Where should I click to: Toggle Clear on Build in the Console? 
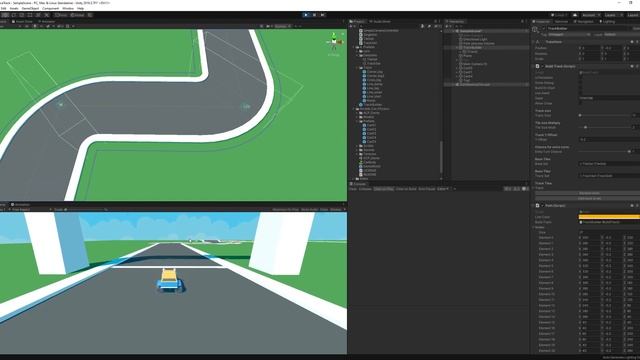pos(406,189)
